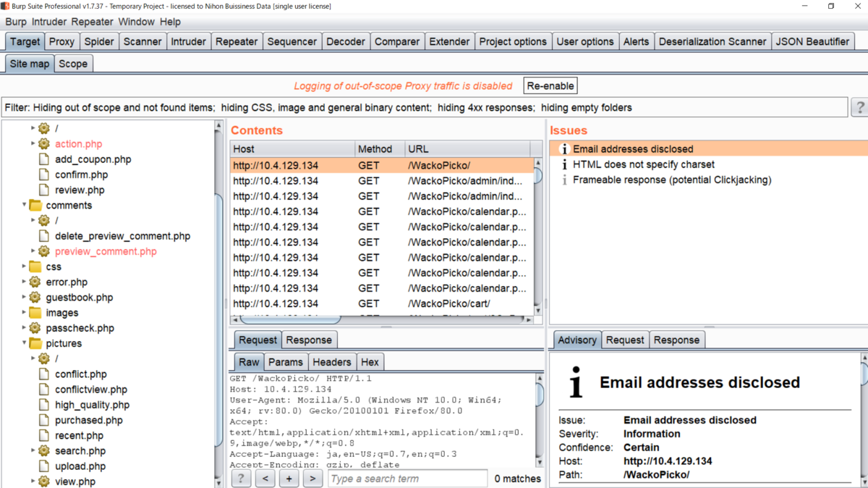Sort contents by Host column header

pos(292,148)
